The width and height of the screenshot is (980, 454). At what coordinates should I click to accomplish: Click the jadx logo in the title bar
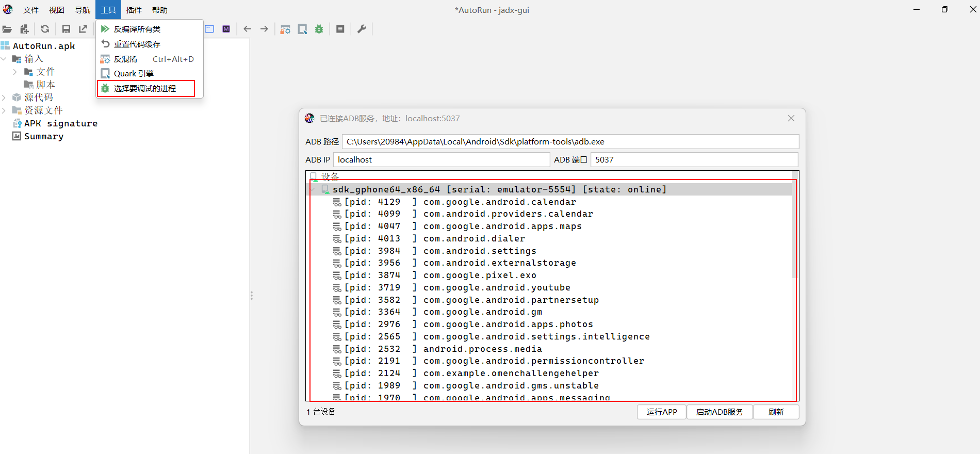pos(8,9)
